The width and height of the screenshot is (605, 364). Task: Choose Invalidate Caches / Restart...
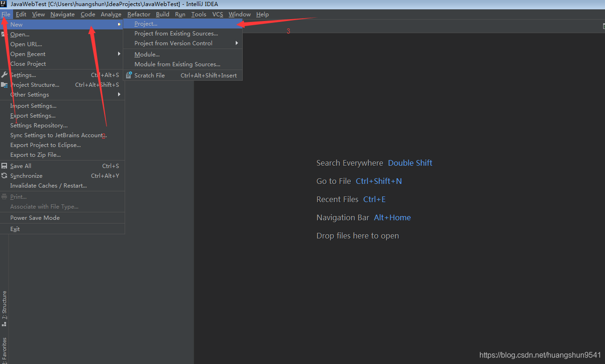63,185
